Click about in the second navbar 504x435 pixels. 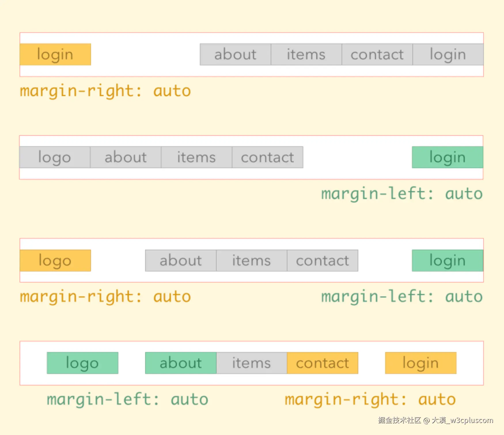pyautogui.click(x=126, y=157)
